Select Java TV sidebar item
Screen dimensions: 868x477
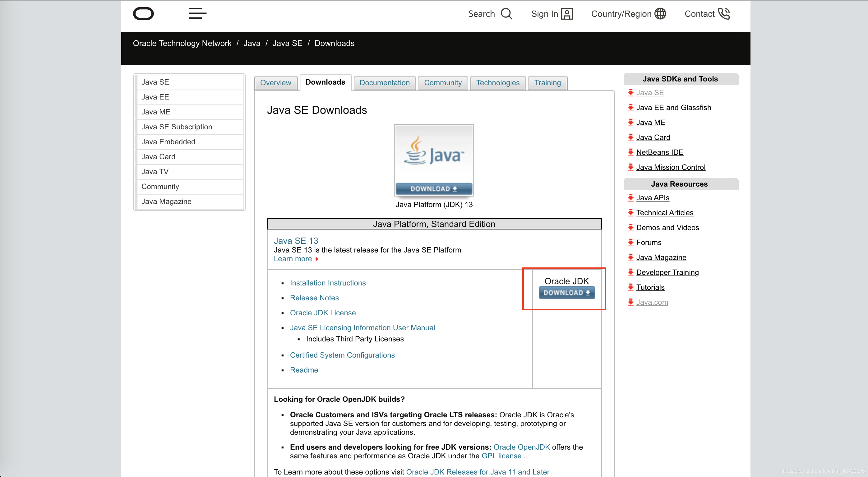(x=189, y=172)
